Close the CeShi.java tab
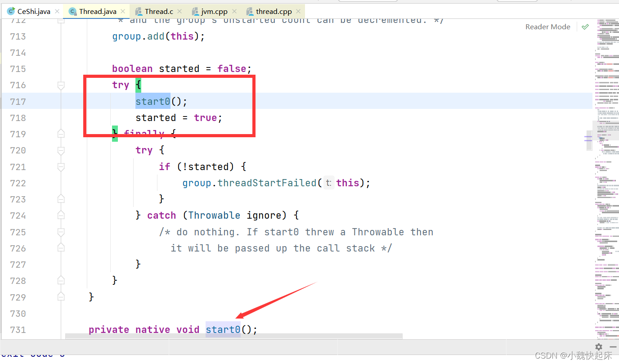Viewport: 619px width, 364px height. coord(57,11)
